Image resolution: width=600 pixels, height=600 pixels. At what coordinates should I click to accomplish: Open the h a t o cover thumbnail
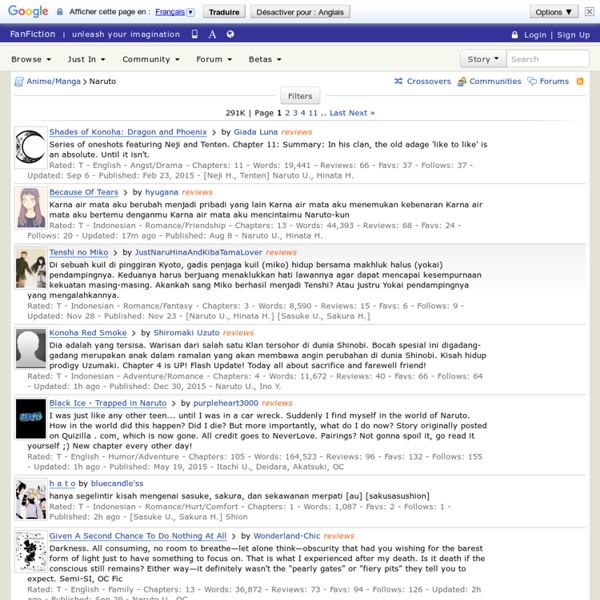point(31,499)
